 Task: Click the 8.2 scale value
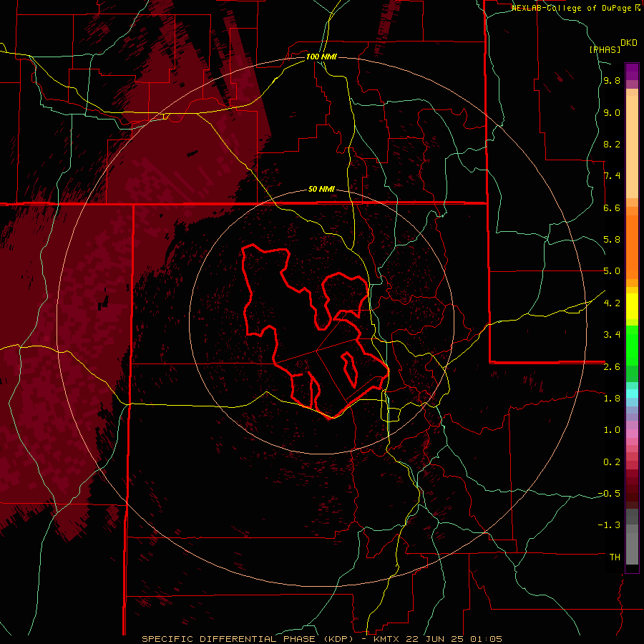[x=612, y=144]
